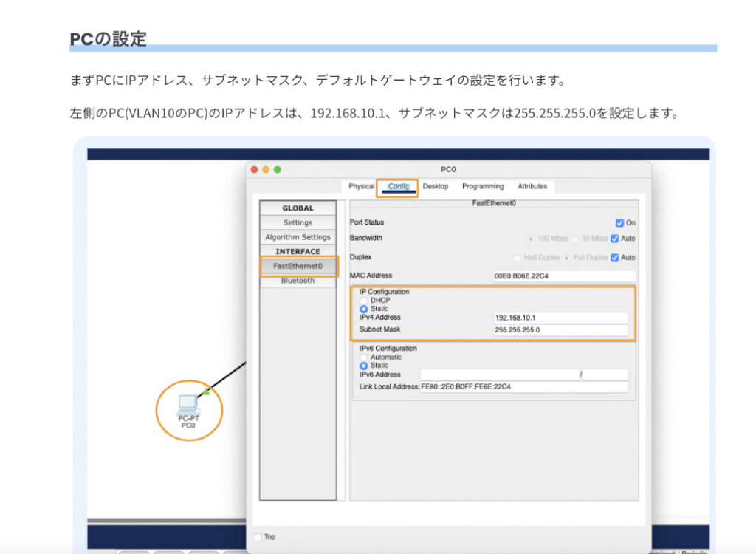Screen dimensions: 756x554
Task: Open Algorithm Settings in the sidebar
Action: point(298,237)
